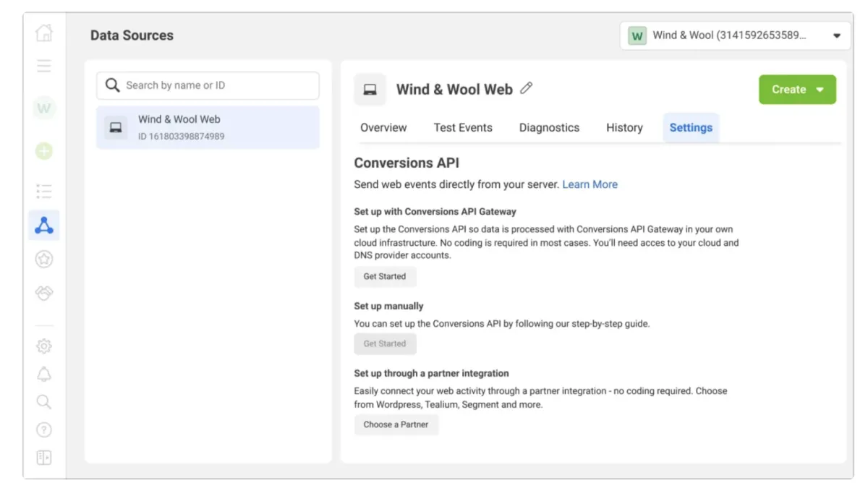Expand the green Create dropdown button
Image resolution: width=868 pixels, height=488 pixels.
click(797, 90)
